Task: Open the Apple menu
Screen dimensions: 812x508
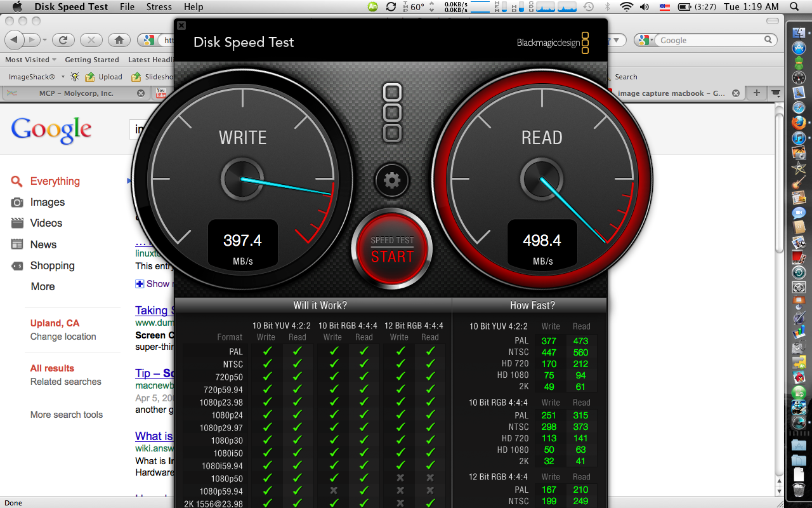Action: coord(17,7)
